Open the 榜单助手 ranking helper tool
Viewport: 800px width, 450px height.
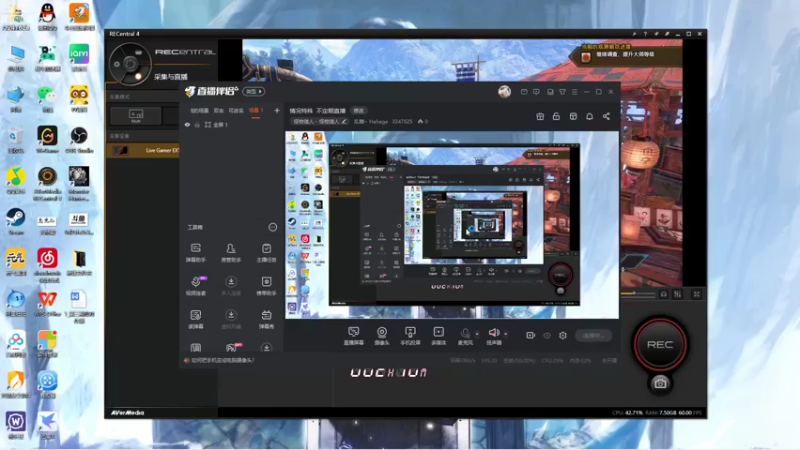[266, 286]
